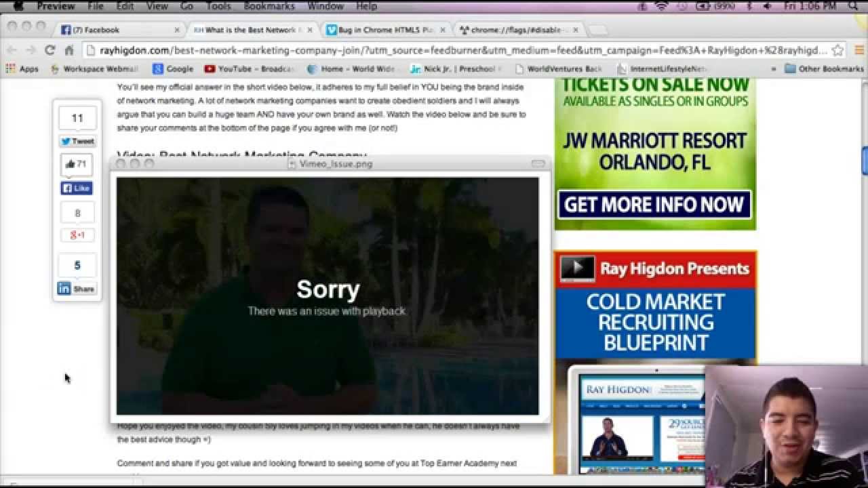Open the Google bookmark
The width and height of the screenshot is (868, 488).
coord(173,68)
